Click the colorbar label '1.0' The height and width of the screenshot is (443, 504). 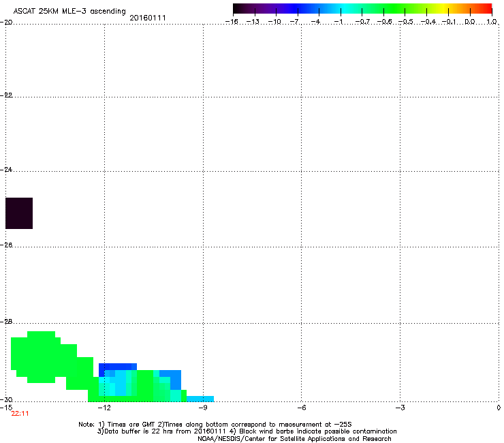pyautogui.click(x=492, y=22)
